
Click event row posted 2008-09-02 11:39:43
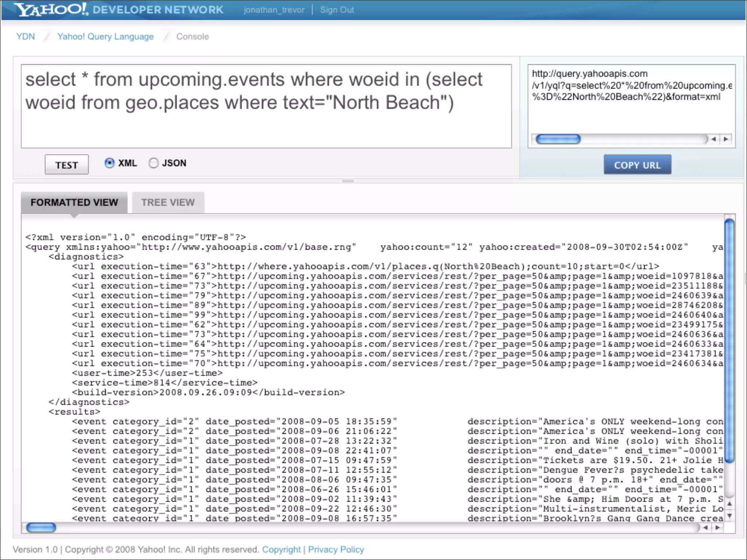(398, 499)
